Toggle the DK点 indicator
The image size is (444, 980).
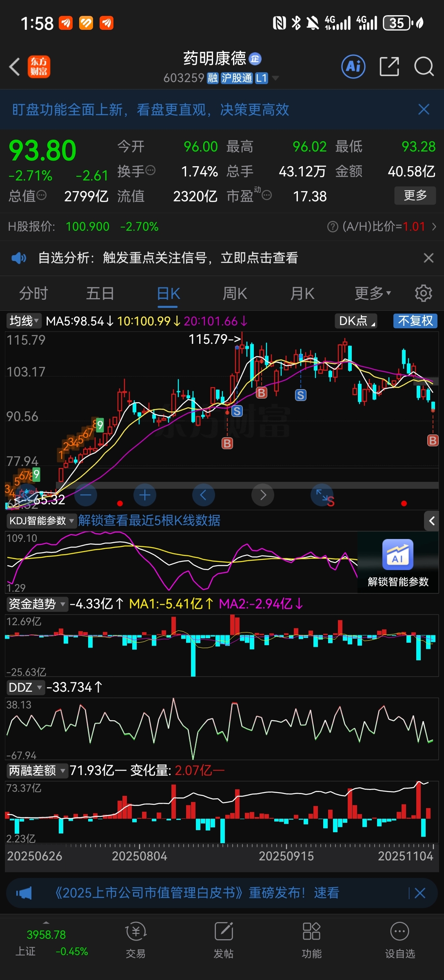click(356, 321)
